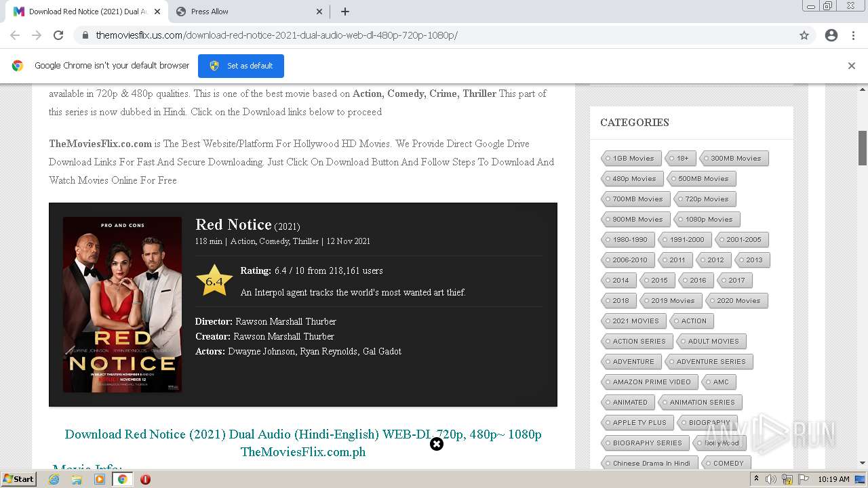Click the address bar URL
This screenshot has width=868, height=488.
click(x=277, y=35)
